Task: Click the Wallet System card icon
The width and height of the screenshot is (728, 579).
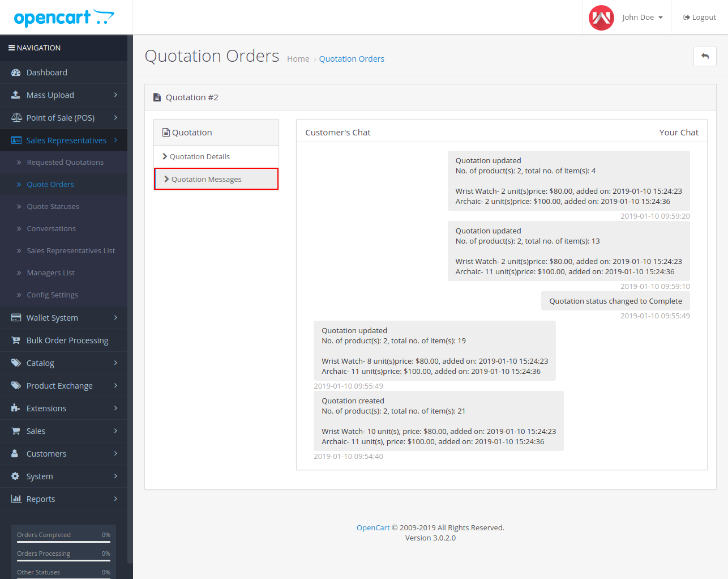Action: click(16, 318)
